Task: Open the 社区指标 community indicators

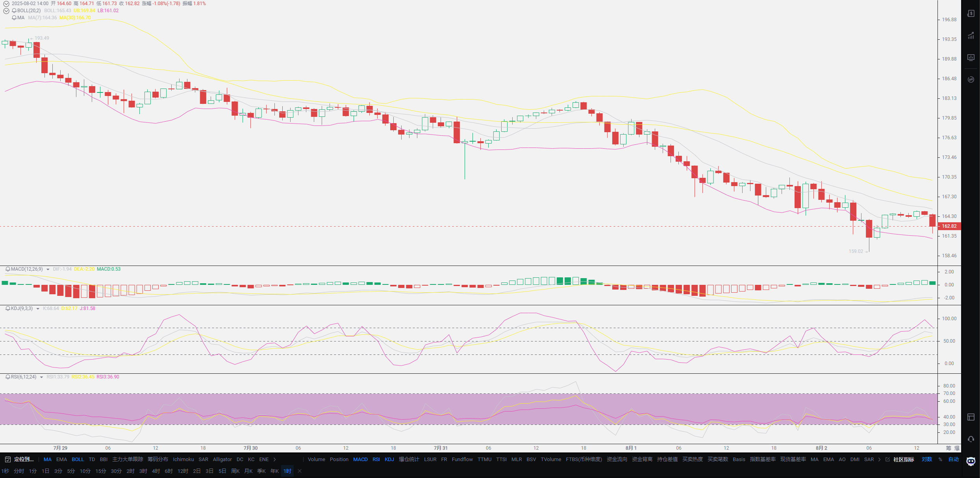Action: 904,460
